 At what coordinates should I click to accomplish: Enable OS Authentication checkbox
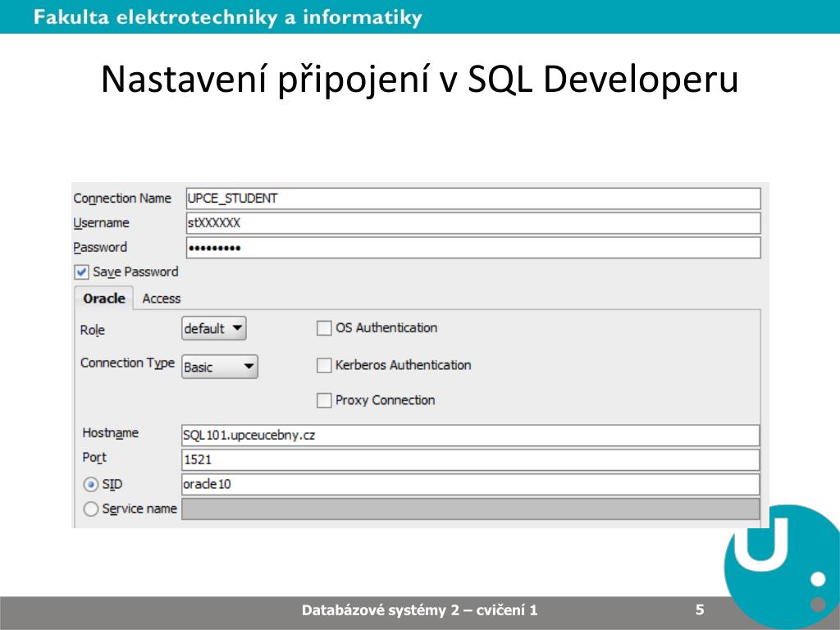tap(324, 328)
